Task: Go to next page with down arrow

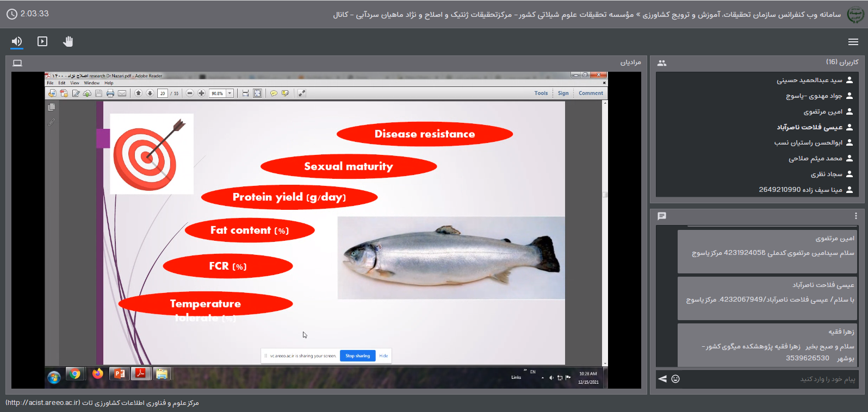Action: 150,93
